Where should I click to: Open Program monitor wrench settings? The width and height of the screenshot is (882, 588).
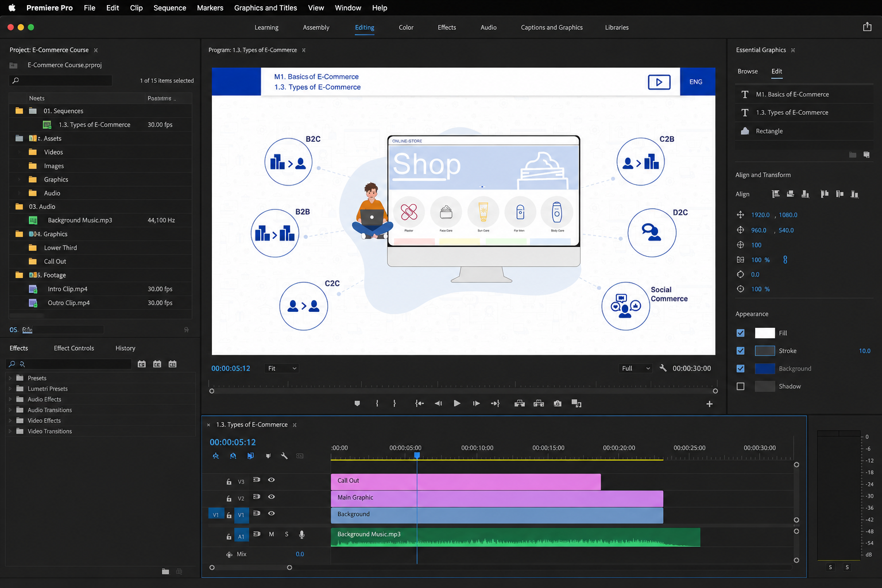tap(663, 368)
